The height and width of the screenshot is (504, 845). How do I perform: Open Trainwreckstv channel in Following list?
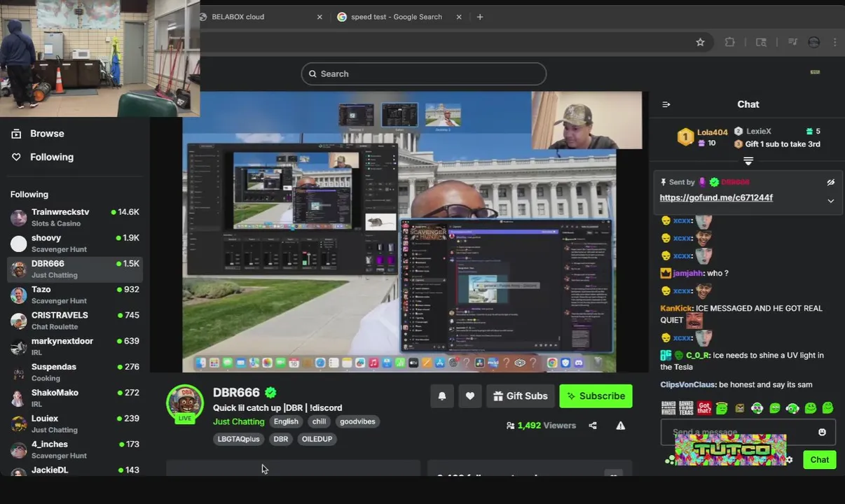74,217
